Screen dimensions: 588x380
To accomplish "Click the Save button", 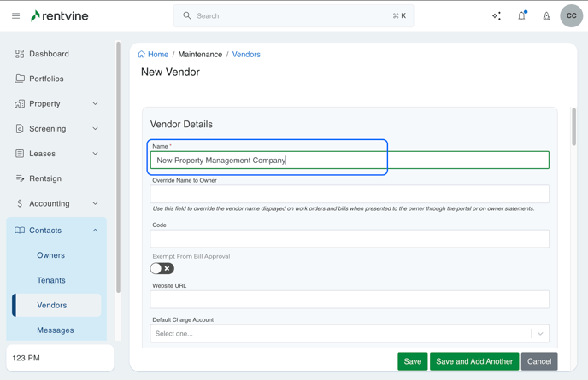I will [412, 361].
